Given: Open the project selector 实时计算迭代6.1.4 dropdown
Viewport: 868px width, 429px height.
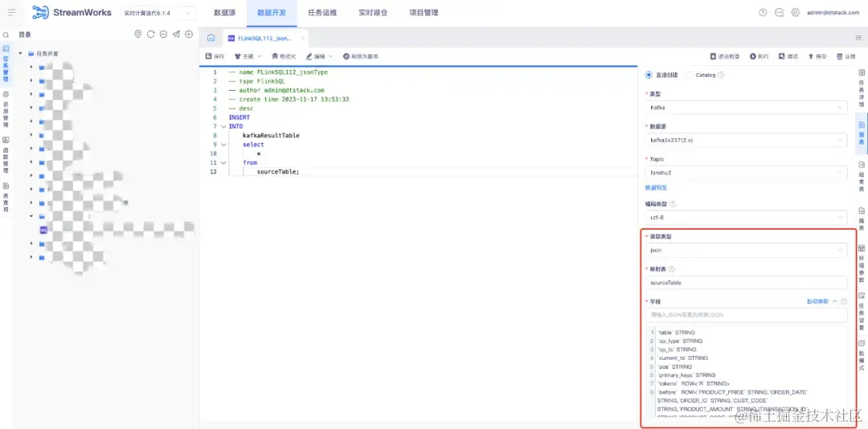Looking at the screenshot, I should click(158, 13).
